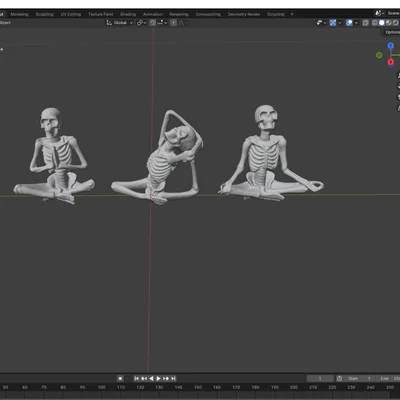Click the blue Z axis on navigation gizmo

point(391,46)
